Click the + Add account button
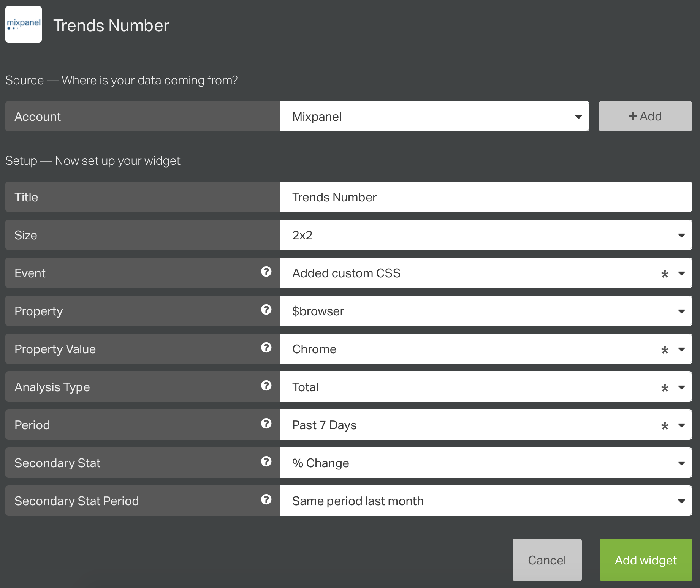The width and height of the screenshot is (700, 588). (x=645, y=116)
